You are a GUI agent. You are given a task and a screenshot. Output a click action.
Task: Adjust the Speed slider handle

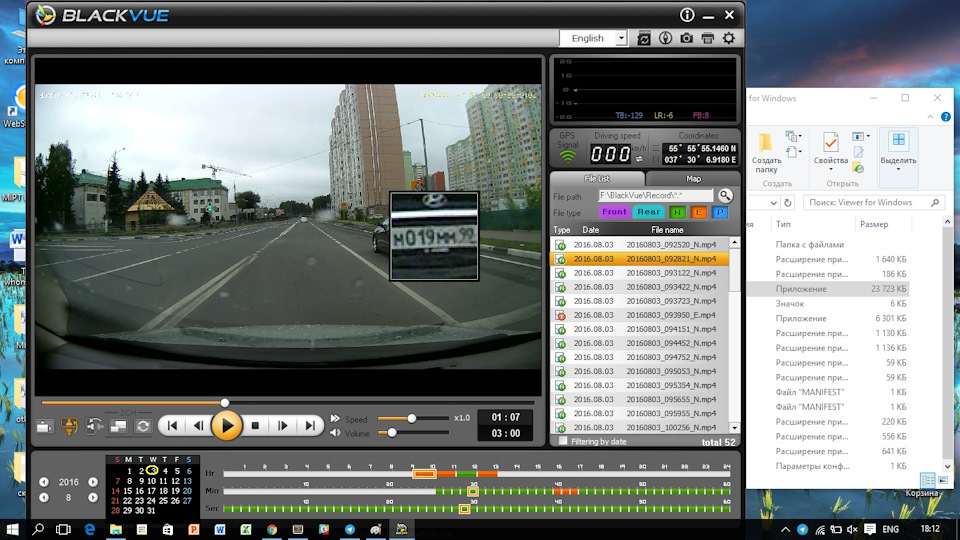[411, 418]
